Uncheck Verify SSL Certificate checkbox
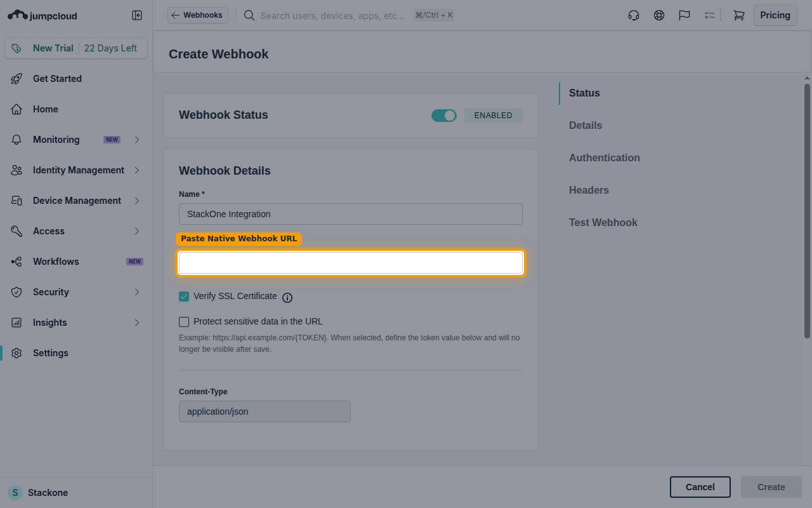 184,297
